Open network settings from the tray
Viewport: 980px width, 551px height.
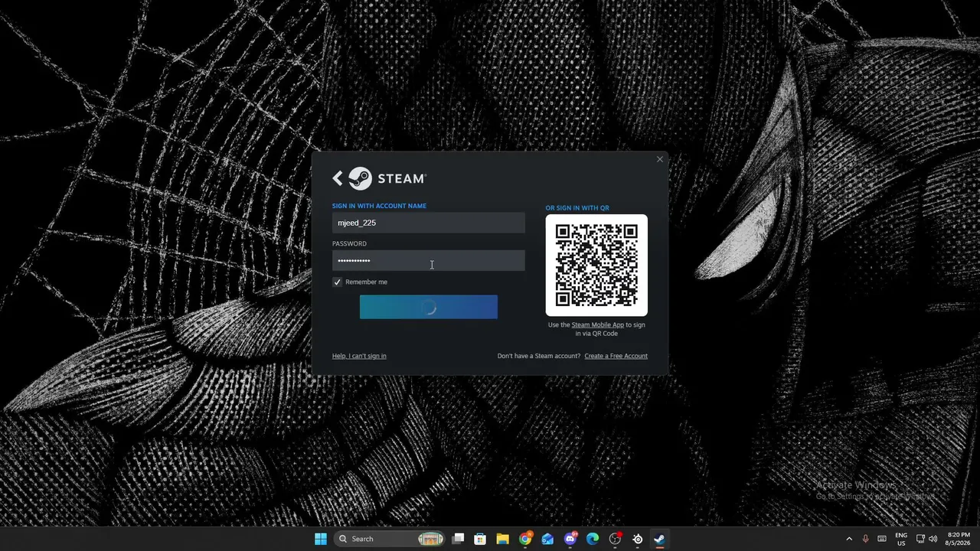[920, 539]
